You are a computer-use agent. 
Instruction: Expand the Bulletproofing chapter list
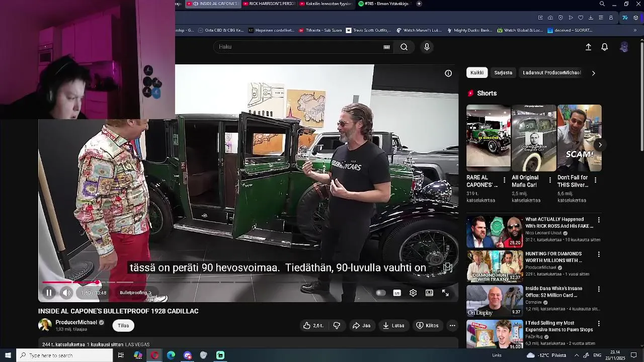[x=135, y=293]
